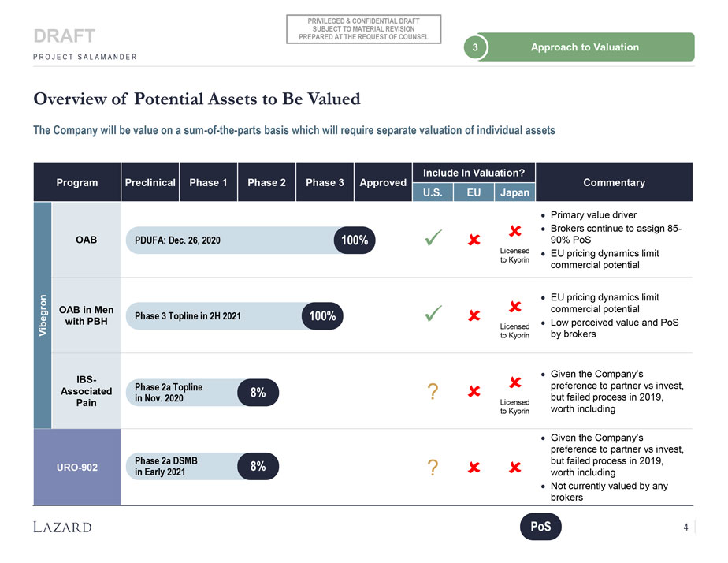Click the 8% PoS badge for URO-902

tap(258, 467)
